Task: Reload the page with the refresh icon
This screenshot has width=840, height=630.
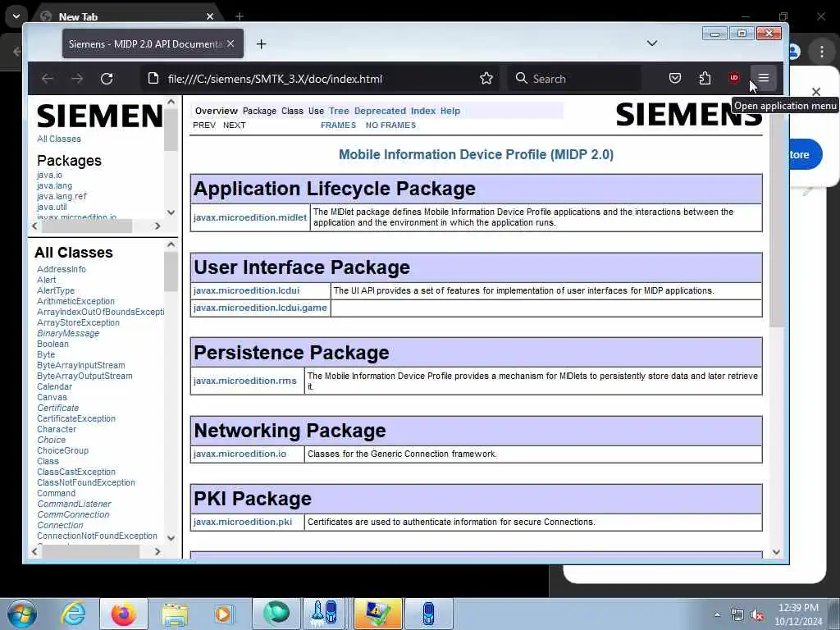Action: click(107, 79)
